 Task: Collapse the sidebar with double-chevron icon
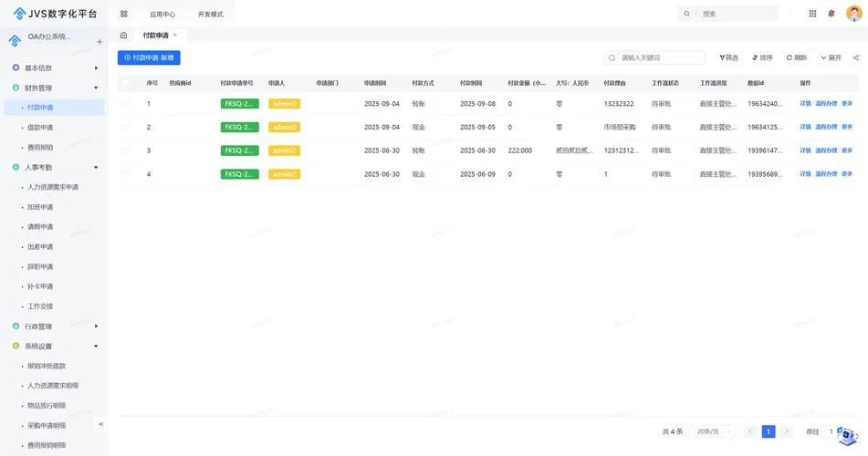tap(100, 424)
